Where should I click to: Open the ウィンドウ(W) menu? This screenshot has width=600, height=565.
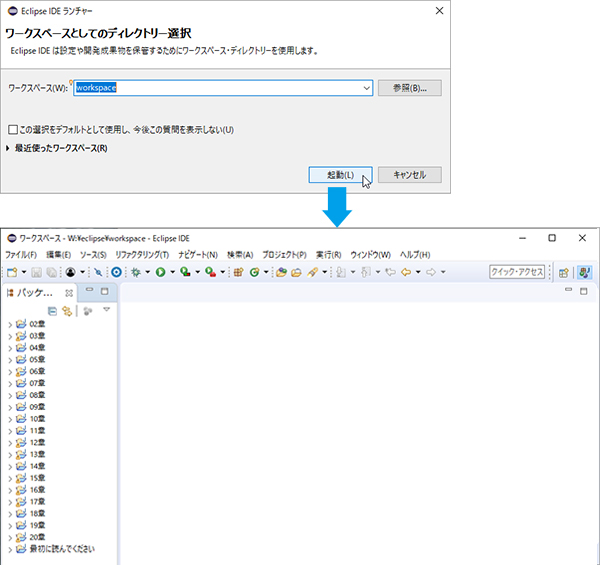coord(370,255)
